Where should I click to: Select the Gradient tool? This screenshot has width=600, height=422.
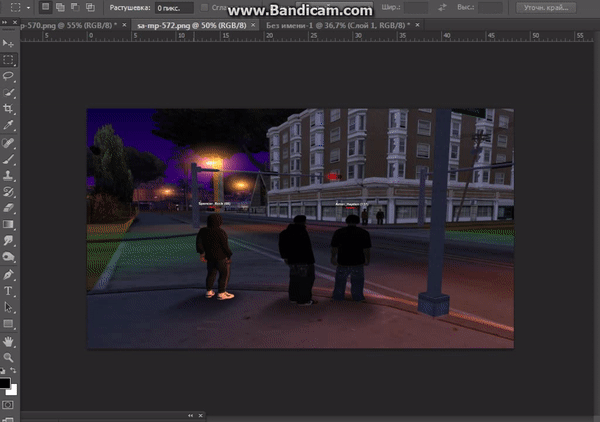click(x=8, y=224)
